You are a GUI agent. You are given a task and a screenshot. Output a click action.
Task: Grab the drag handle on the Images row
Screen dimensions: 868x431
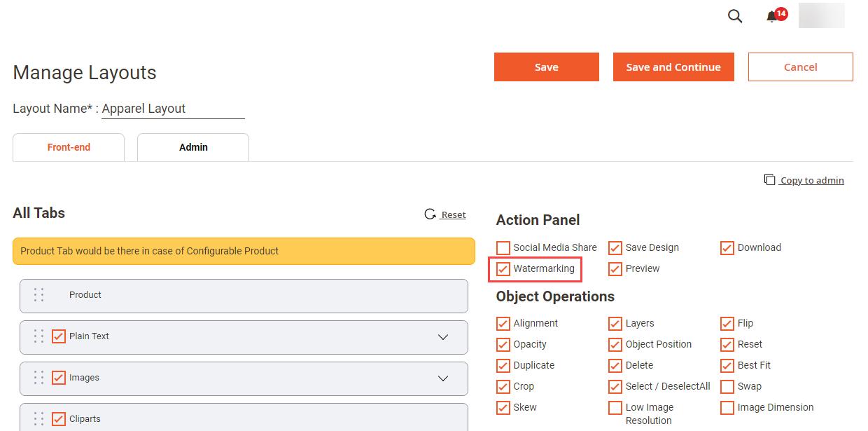click(x=38, y=378)
